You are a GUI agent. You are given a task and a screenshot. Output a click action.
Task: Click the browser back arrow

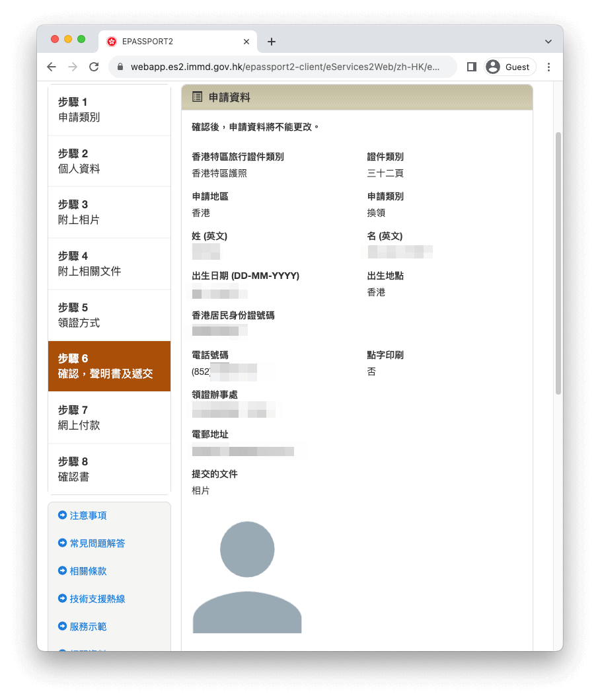tap(52, 67)
